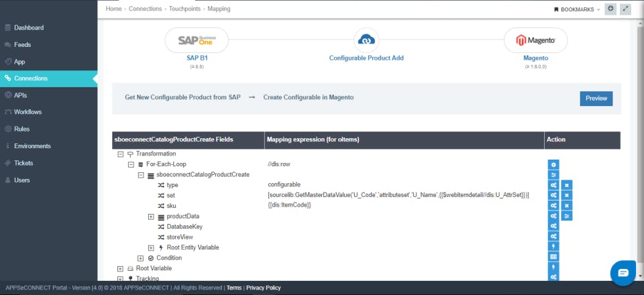This screenshot has height=295, width=644.
Task: Click the gear action icon for For-Each-Loop
Action: pyautogui.click(x=553, y=164)
